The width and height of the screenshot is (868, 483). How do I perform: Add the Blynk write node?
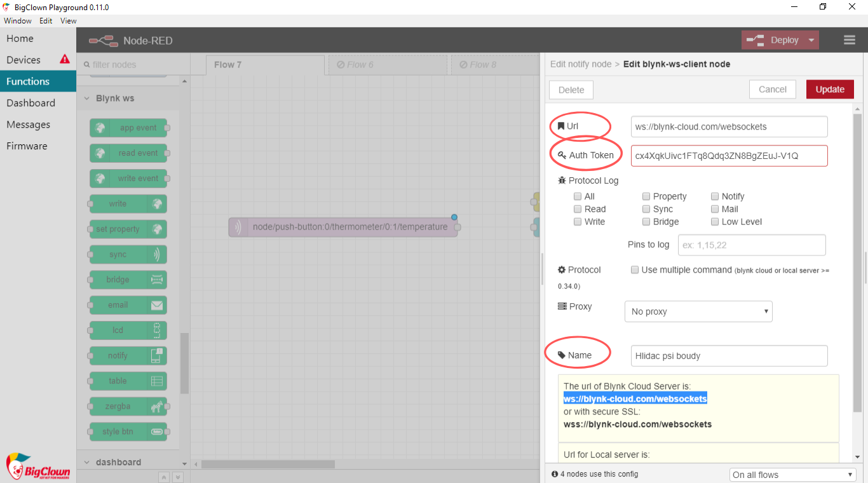pyautogui.click(x=128, y=204)
